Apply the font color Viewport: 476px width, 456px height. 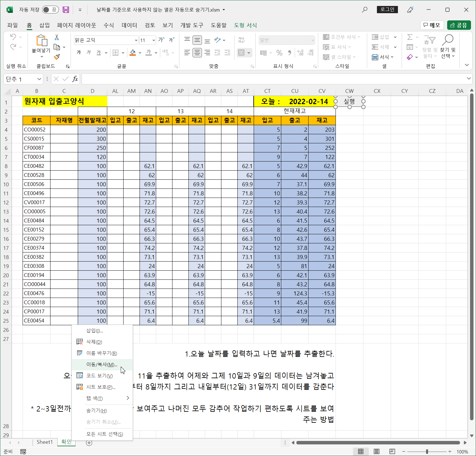[149, 52]
